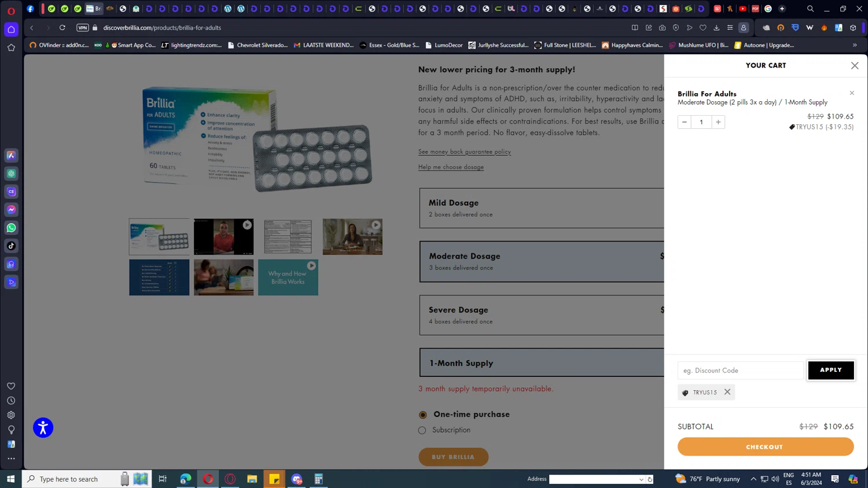This screenshot has height=488, width=868.
Task: Open ChatGPT in the Opera sidebar
Action: (x=11, y=173)
